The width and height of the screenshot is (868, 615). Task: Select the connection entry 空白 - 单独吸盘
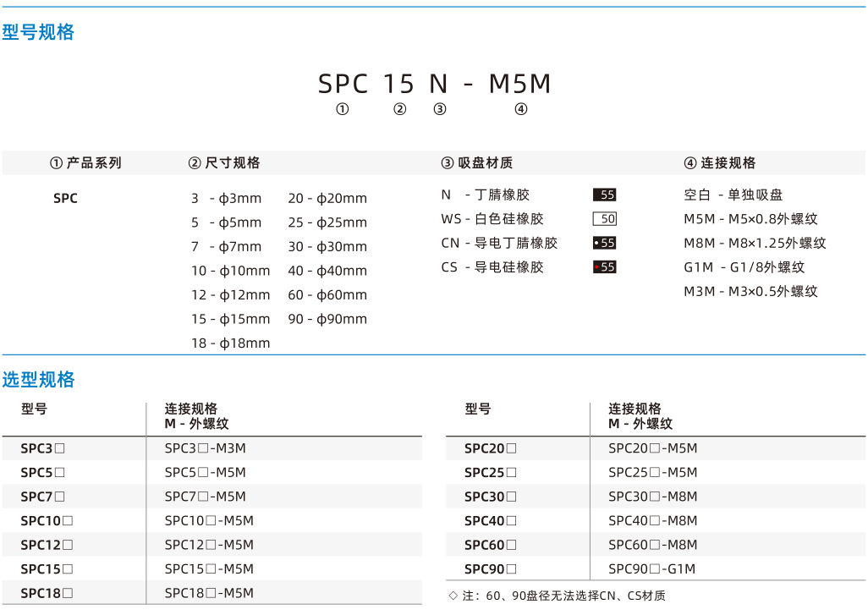tap(733, 195)
